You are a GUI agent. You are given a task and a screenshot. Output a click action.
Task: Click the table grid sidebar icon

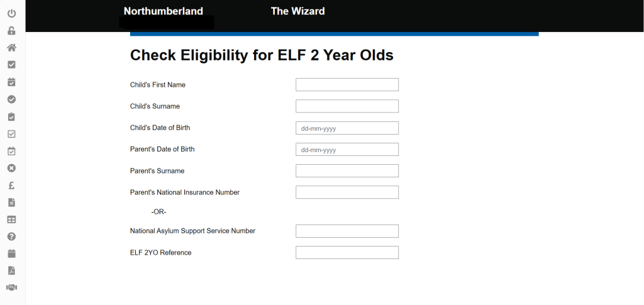[11, 219]
